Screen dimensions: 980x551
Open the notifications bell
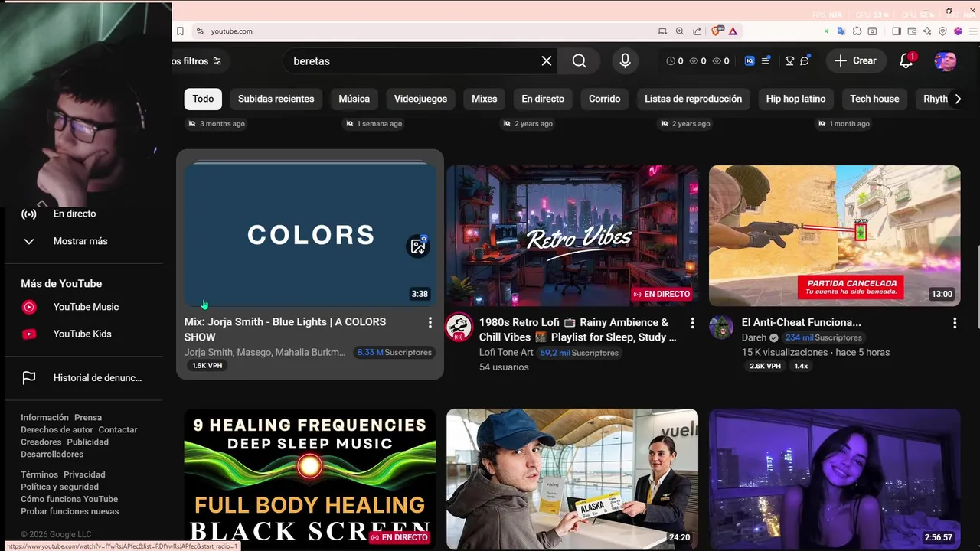(906, 61)
